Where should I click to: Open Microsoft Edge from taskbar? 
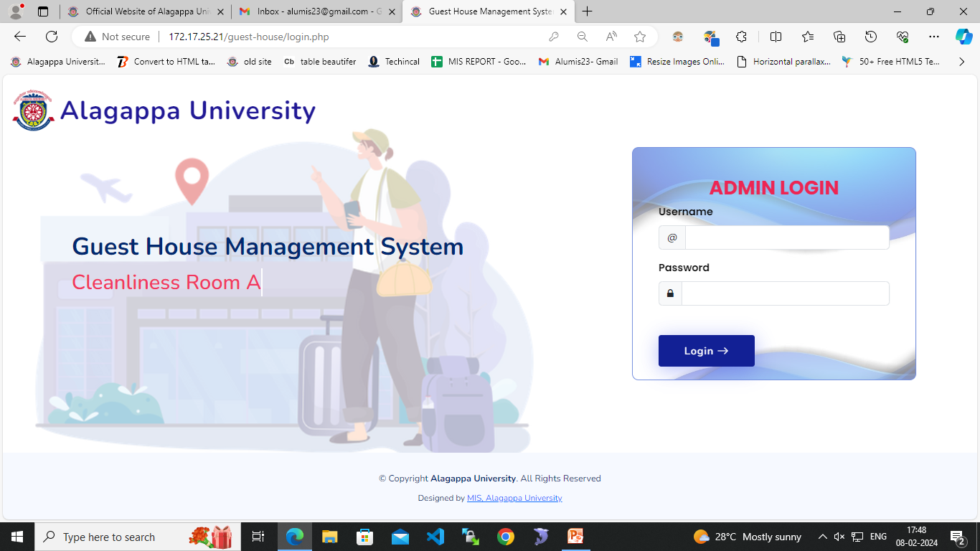(295, 537)
